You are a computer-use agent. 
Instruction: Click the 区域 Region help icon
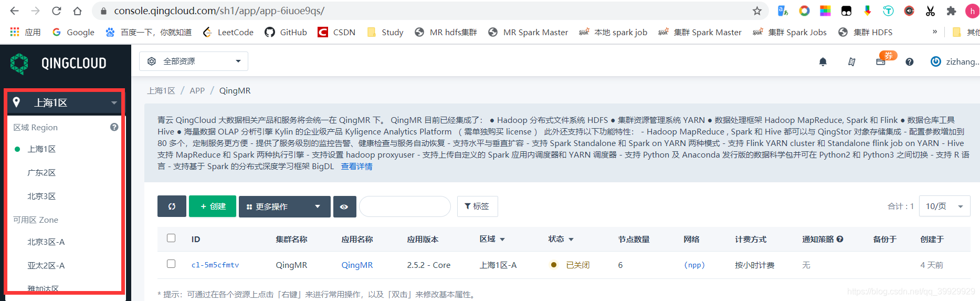tap(114, 127)
